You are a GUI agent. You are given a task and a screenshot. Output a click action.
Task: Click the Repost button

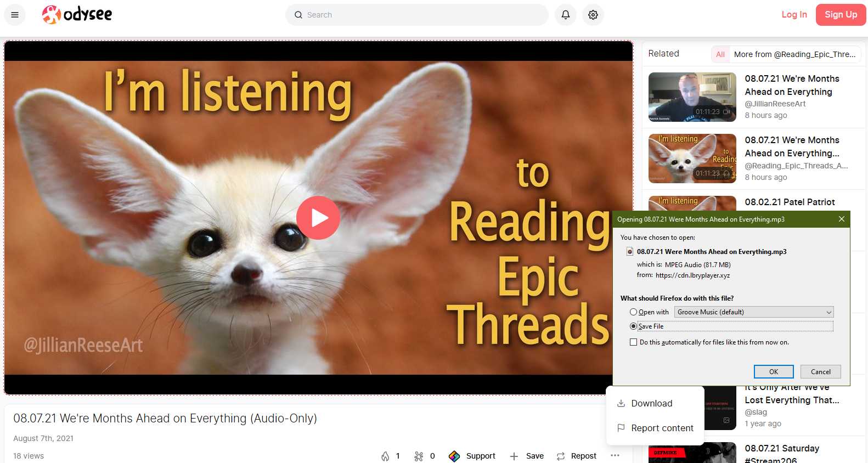point(576,456)
